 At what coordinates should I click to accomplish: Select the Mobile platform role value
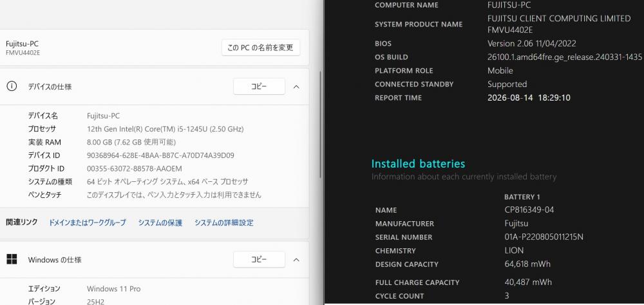(500, 71)
